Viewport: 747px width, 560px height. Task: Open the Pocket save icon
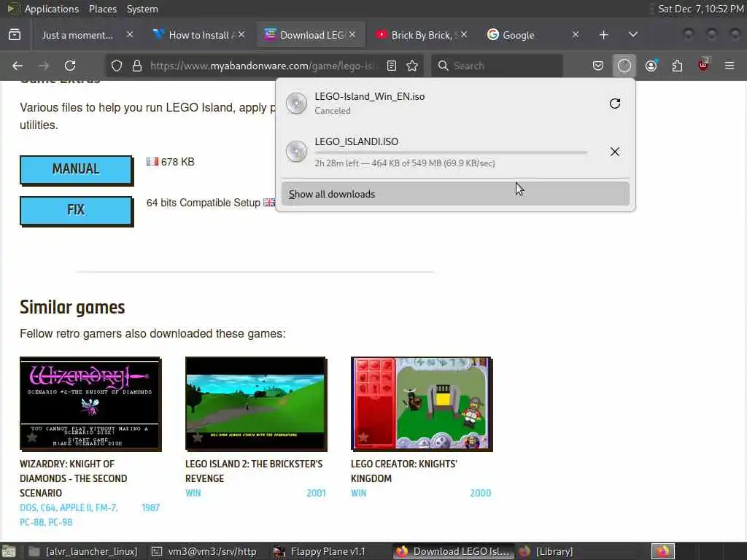click(x=598, y=66)
